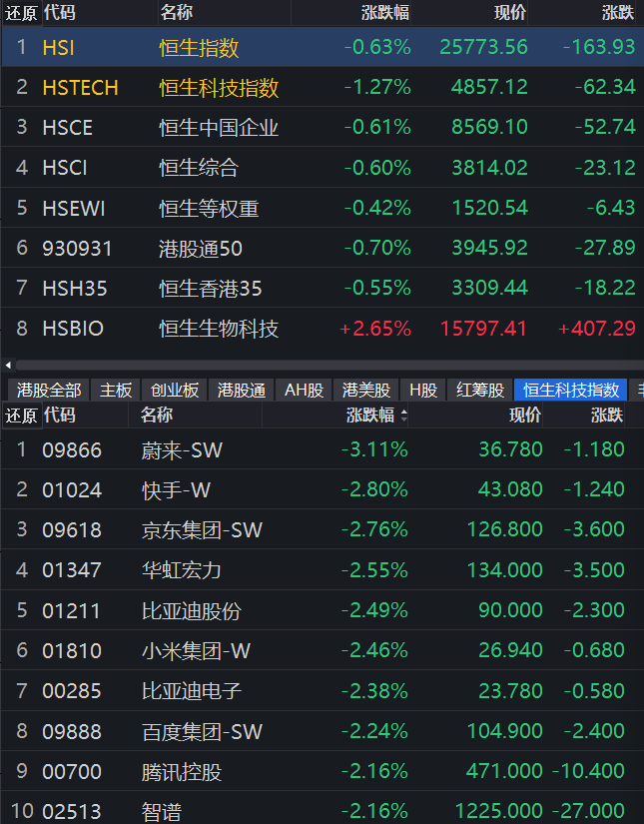Open stock 01024 快手-W
644x824 pixels.
pos(322,489)
